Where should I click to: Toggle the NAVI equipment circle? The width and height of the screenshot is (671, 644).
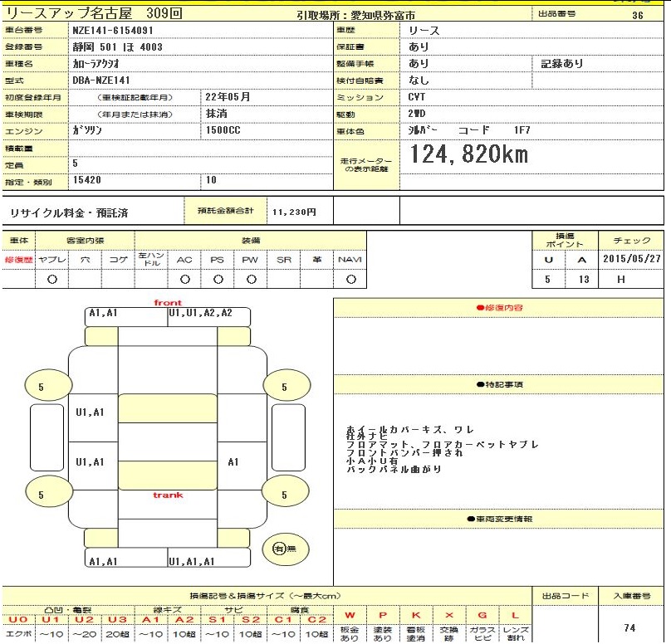[350, 280]
